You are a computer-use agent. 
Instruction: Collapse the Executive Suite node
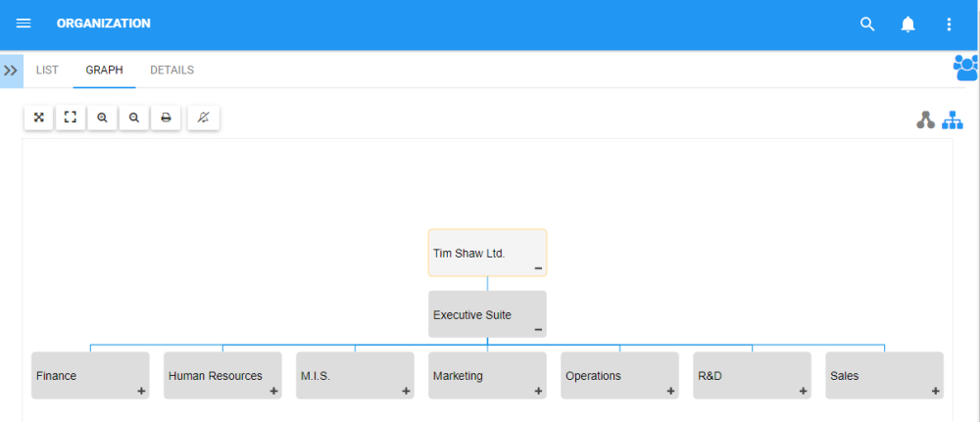pos(538,330)
